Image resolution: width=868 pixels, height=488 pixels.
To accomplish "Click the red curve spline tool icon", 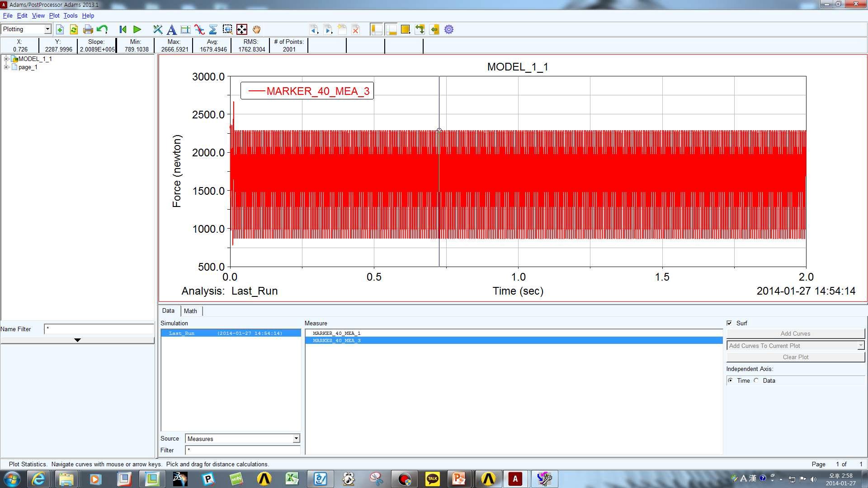I will [199, 30].
